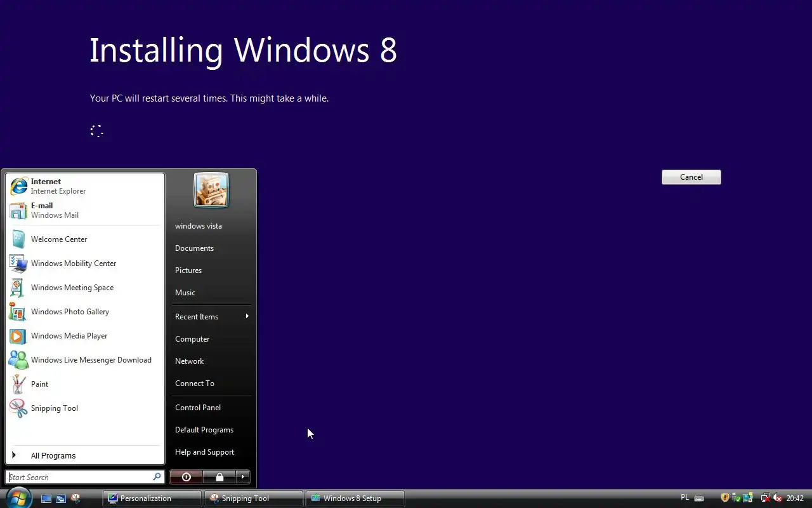Launch Windows Mail E-mail entry
Screen dimensions: 812x508
85,210
